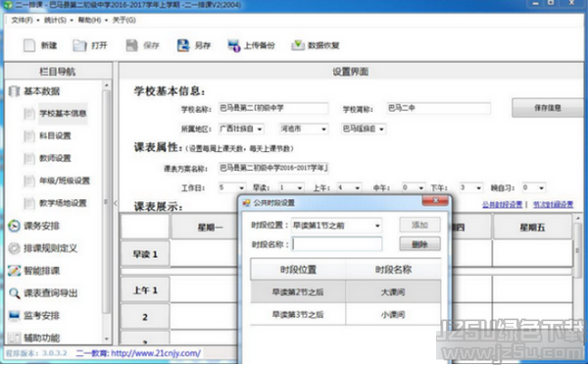Click the 时段名称 column header

tap(393, 270)
